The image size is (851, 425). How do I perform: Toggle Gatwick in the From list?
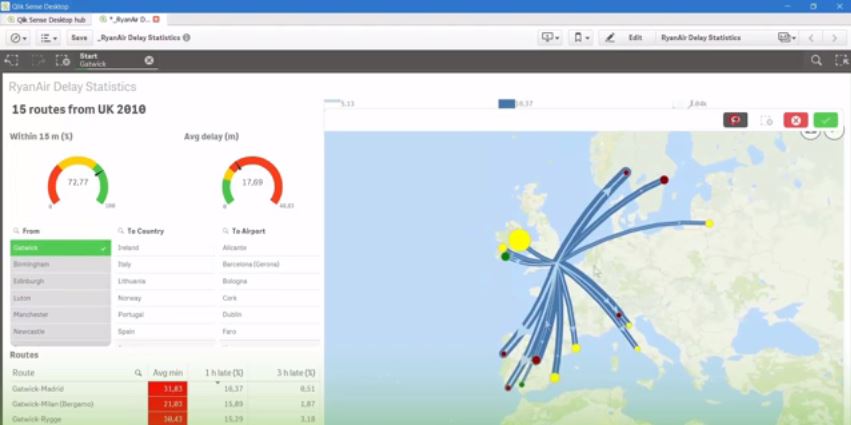(60, 247)
